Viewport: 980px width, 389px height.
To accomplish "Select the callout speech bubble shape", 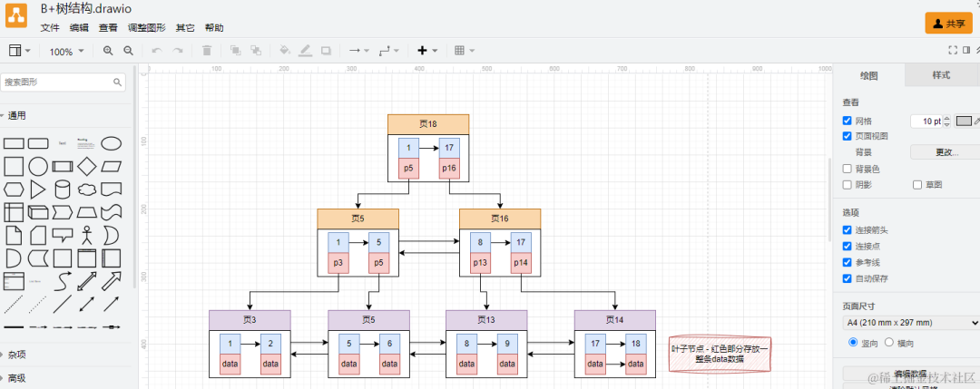I will (x=63, y=236).
